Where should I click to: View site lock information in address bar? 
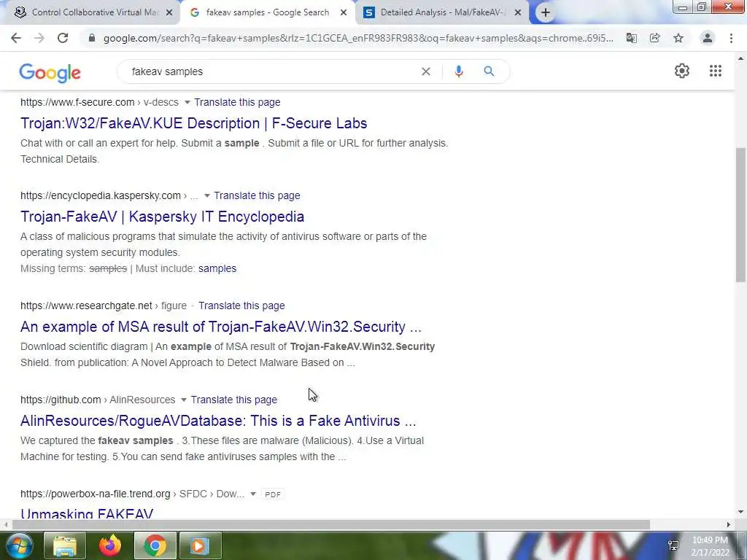pos(92,38)
